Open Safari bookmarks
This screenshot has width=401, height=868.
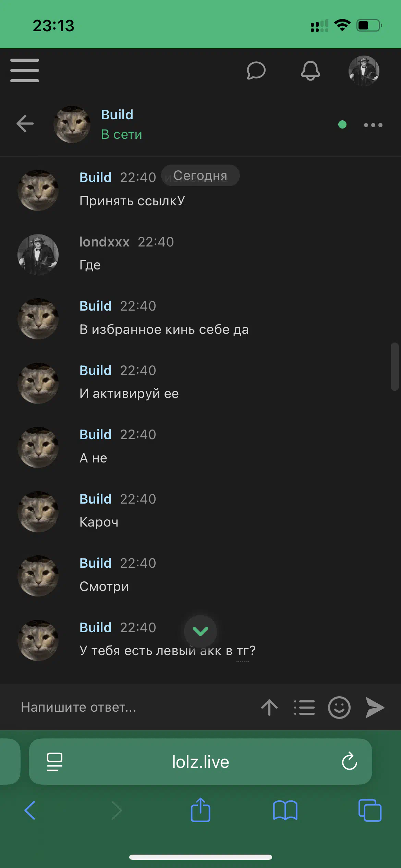(x=285, y=811)
